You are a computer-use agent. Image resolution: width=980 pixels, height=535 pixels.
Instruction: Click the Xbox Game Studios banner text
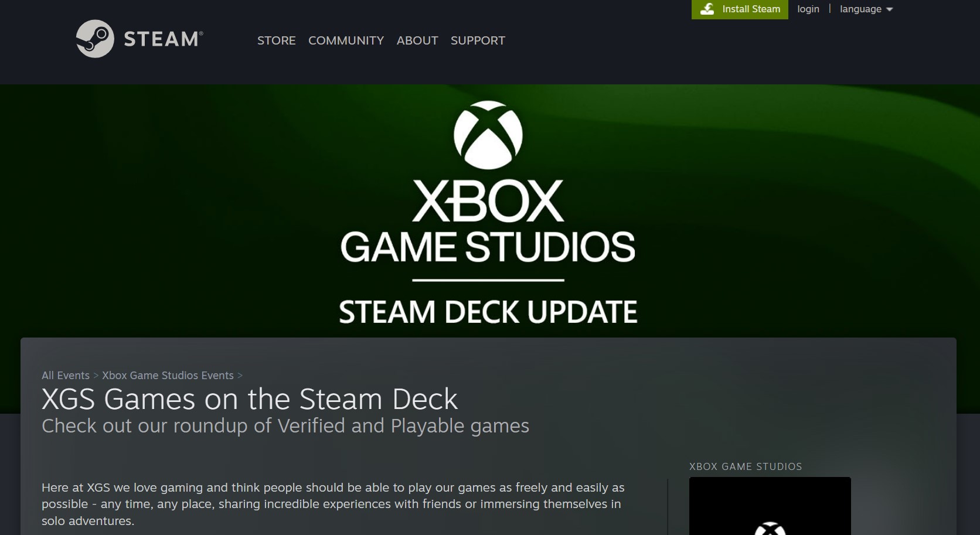[488, 222]
